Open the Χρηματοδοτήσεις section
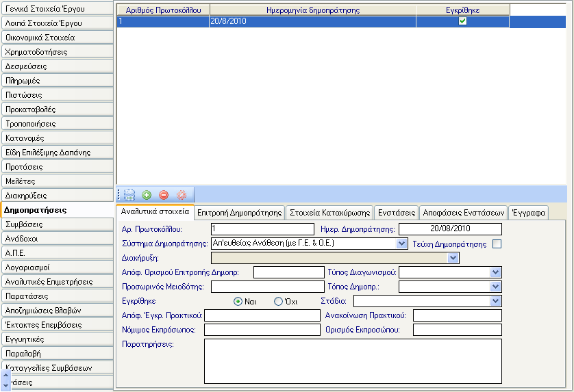 58,52
